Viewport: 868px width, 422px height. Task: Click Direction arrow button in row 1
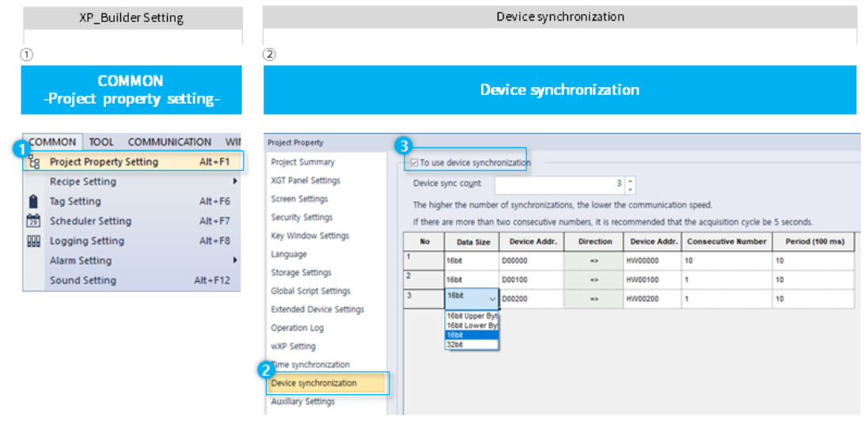[x=594, y=260]
